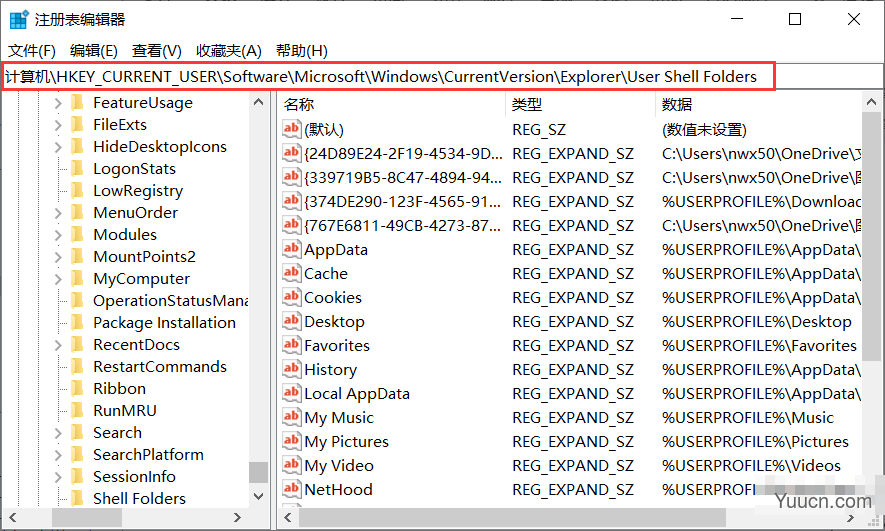Select the Search tree item
The height and width of the screenshot is (531, 885).
click(117, 433)
